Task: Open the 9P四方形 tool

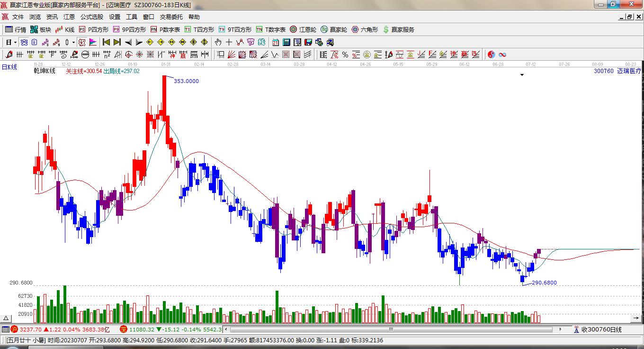Action: tap(129, 29)
